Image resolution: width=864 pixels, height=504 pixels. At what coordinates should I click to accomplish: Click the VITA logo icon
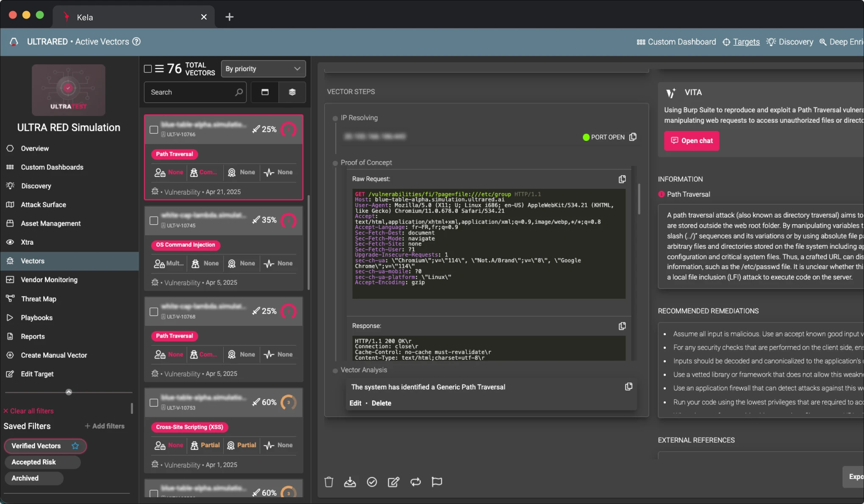click(671, 93)
